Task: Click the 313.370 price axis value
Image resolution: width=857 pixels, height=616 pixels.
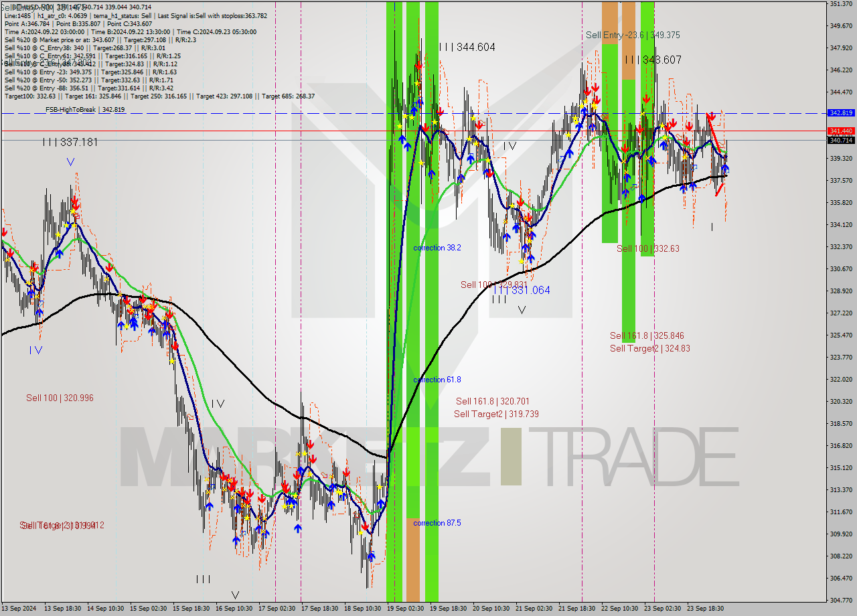Action: [841, 490]
